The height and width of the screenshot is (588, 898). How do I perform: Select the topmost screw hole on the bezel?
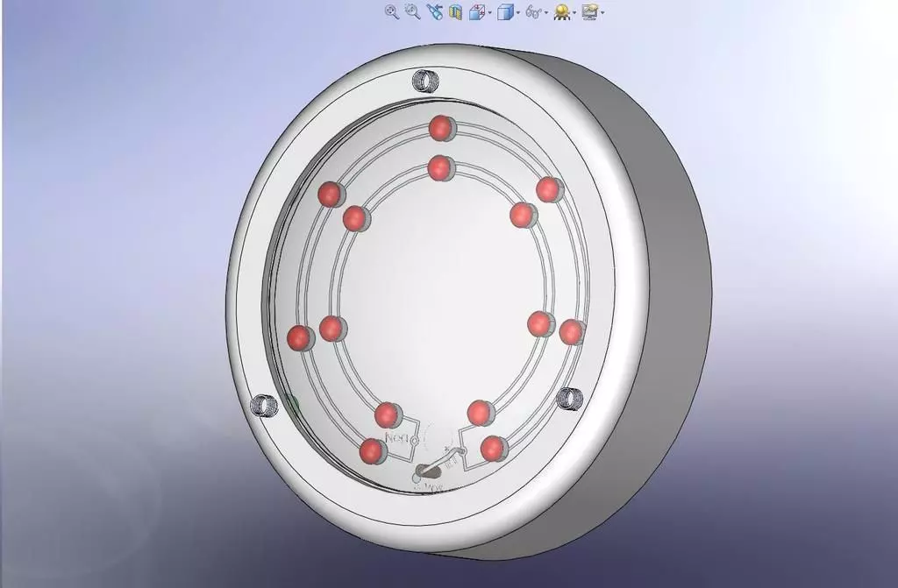pos(425,80)
